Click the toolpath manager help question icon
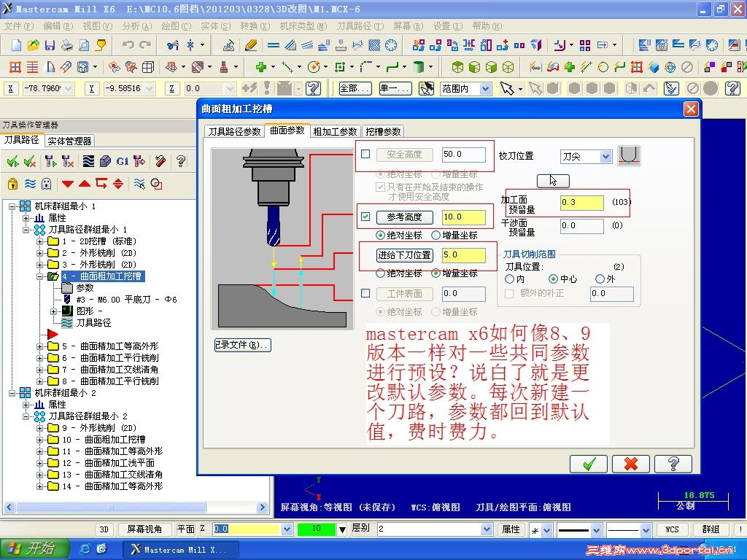The width and height of the screenshot is (747, 560). [181, 161]
